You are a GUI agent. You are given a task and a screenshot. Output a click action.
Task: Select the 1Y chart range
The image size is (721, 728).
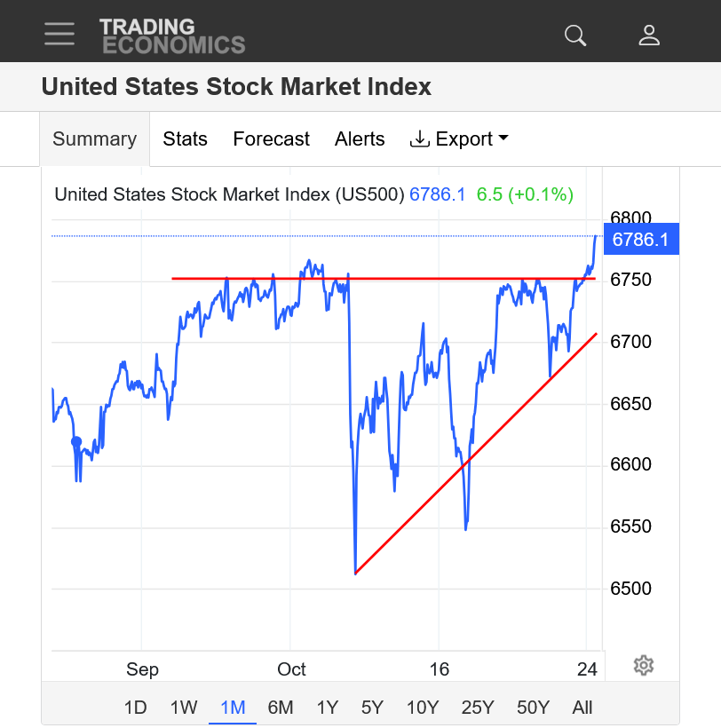pyautogui.click(x=328, y=708)
